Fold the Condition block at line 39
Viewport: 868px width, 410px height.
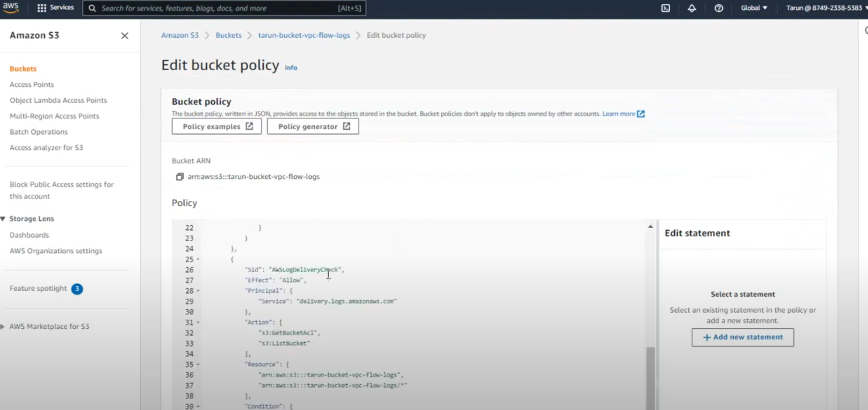[198, 406]
